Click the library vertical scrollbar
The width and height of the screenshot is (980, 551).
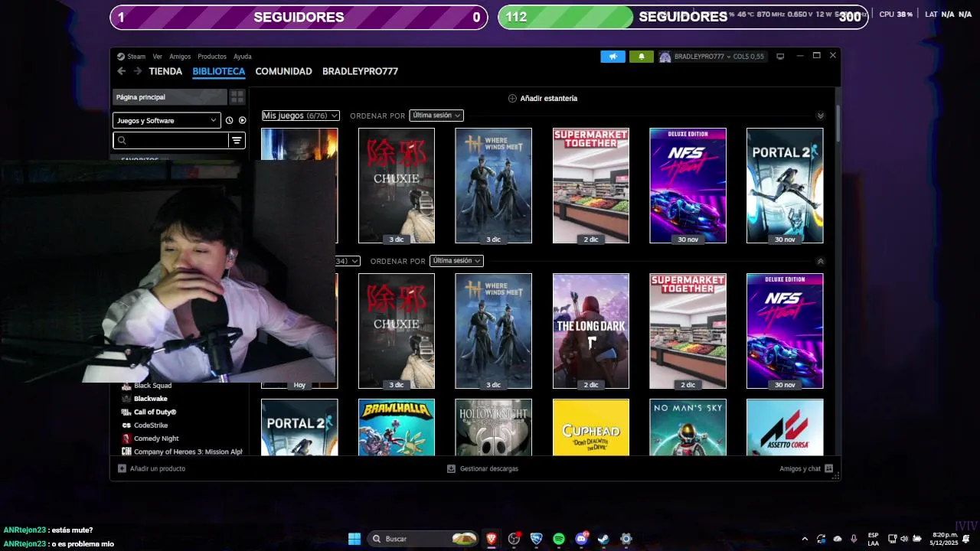pos(838,122)
